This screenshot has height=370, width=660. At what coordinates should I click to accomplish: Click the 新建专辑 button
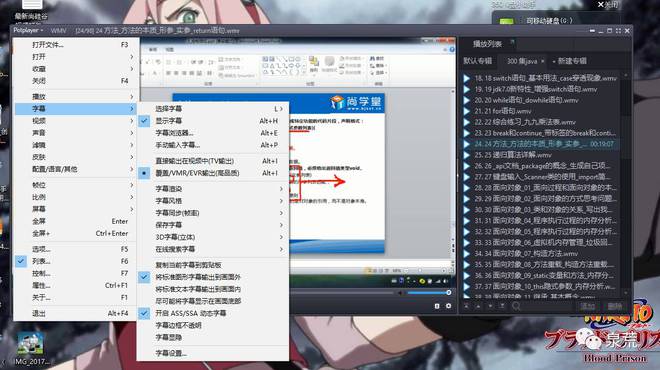(x=569, y=61)
